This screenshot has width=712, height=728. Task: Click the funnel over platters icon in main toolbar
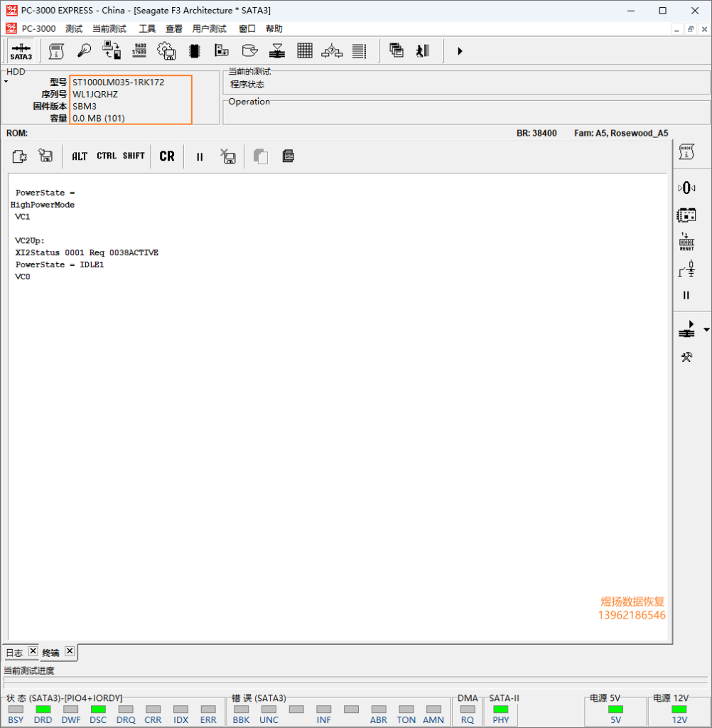pos(277,50)
